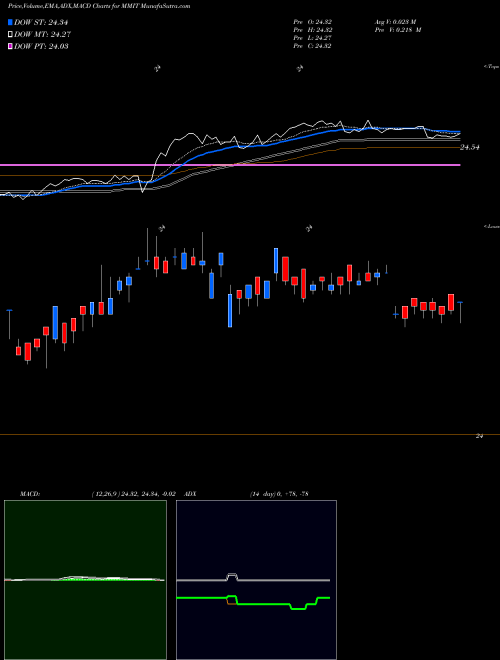Click the 'Pre H: 24.32' high value
Screen dimensions: 500x660
pos(312,30)
